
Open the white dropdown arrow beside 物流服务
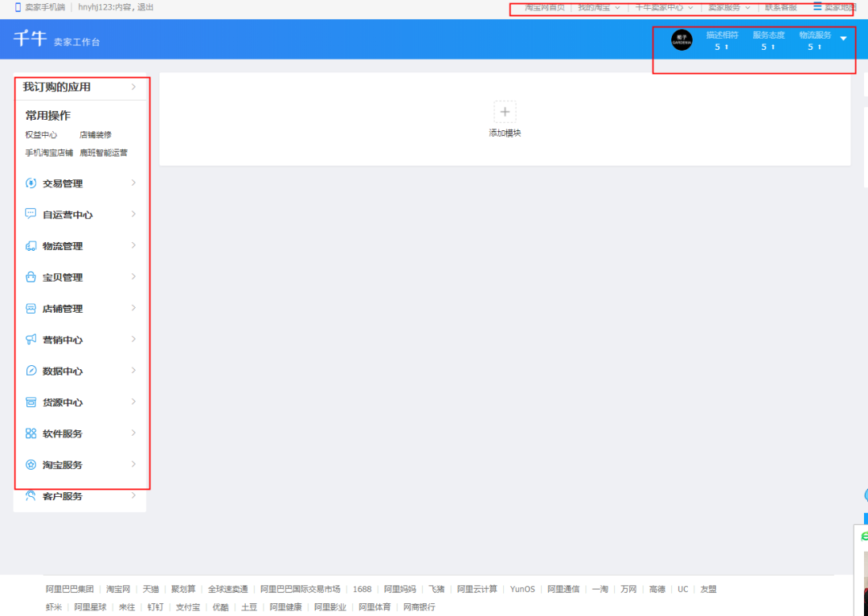point(843,39)
